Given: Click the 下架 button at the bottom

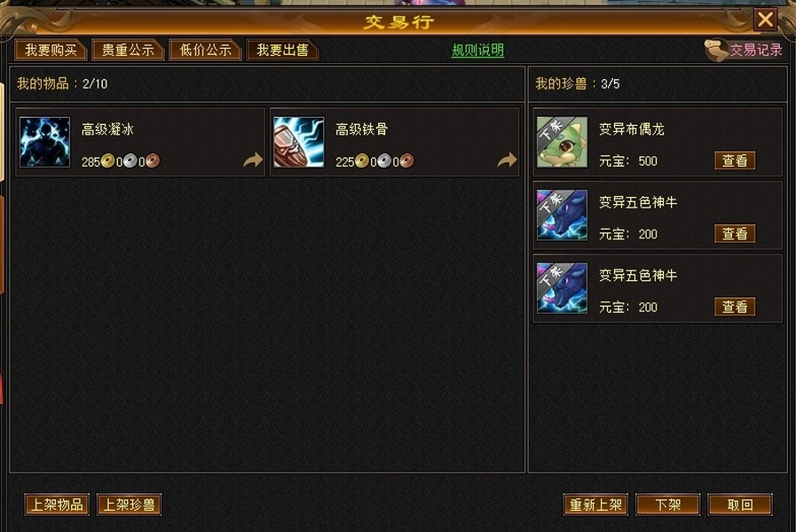Looking at the screenshot, I should point(667,505).
